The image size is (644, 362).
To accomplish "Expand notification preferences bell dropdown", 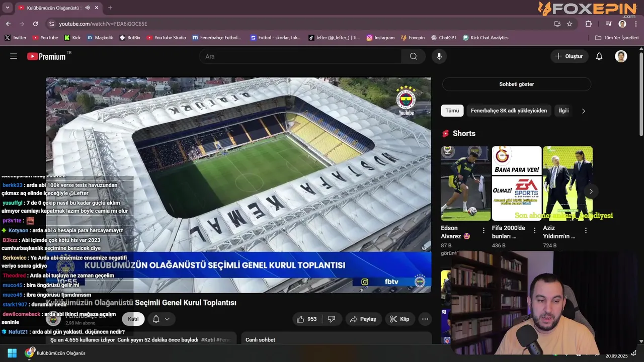I will [161, 319].
